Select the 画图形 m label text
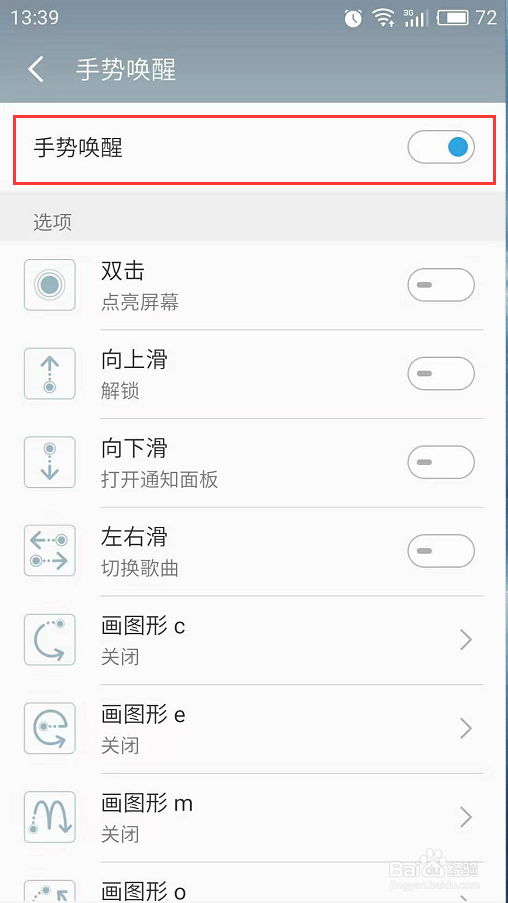Image resolution: width=508 pixels, height=903 pixels. point(147,804)
